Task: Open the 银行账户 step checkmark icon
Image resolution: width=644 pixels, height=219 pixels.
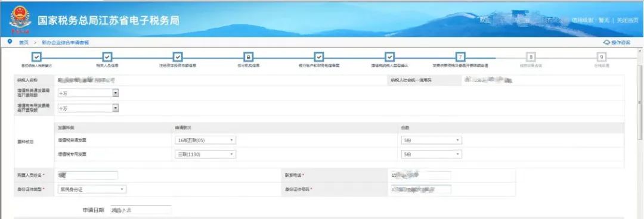Action: click(x=319, y=57)
